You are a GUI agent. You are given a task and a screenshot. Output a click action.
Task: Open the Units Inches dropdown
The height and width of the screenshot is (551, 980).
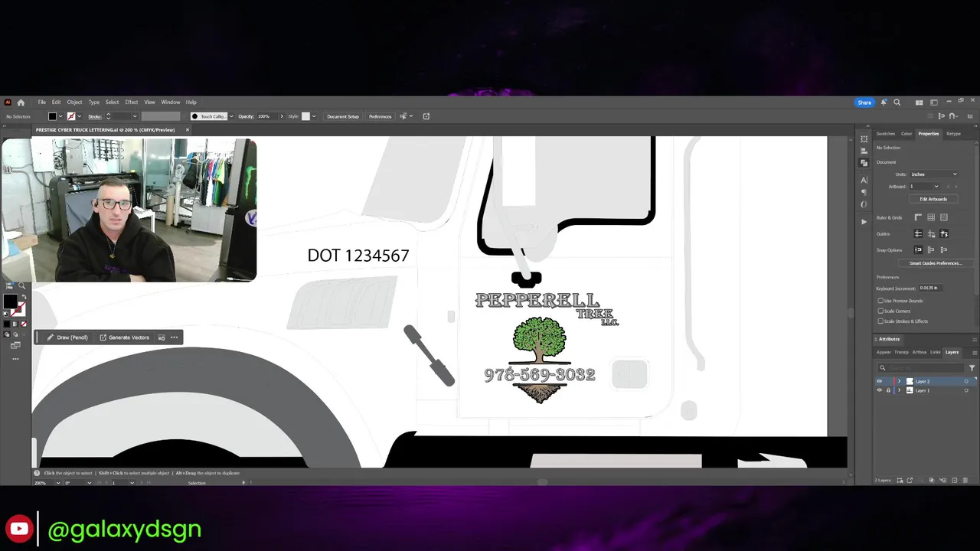point(934,174)
